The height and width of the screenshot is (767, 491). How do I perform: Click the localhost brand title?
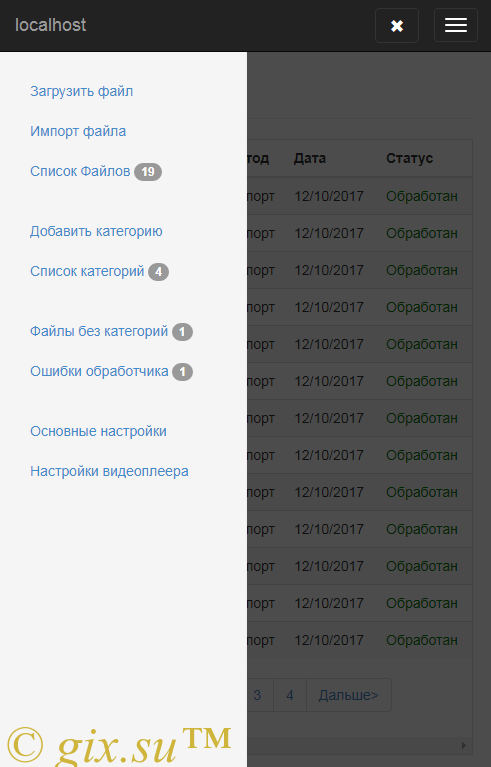[50, 25]
